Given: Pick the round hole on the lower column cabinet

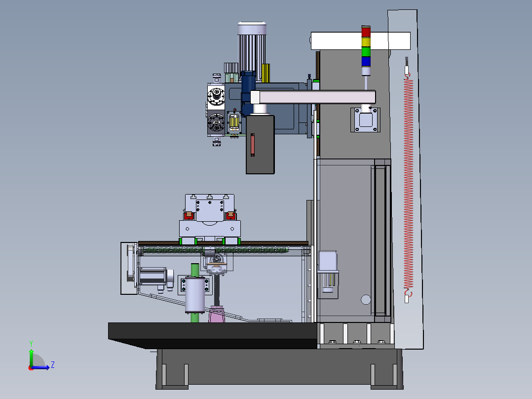Looking at the screenshot, I should [x=366, y=300].
